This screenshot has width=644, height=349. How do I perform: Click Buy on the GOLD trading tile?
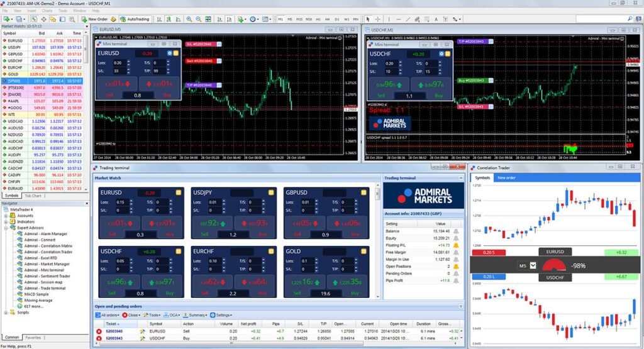pos(347,285)
